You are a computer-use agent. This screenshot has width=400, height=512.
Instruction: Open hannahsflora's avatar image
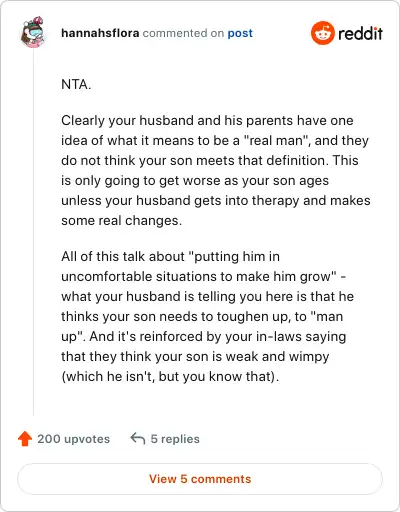[32, 33]
